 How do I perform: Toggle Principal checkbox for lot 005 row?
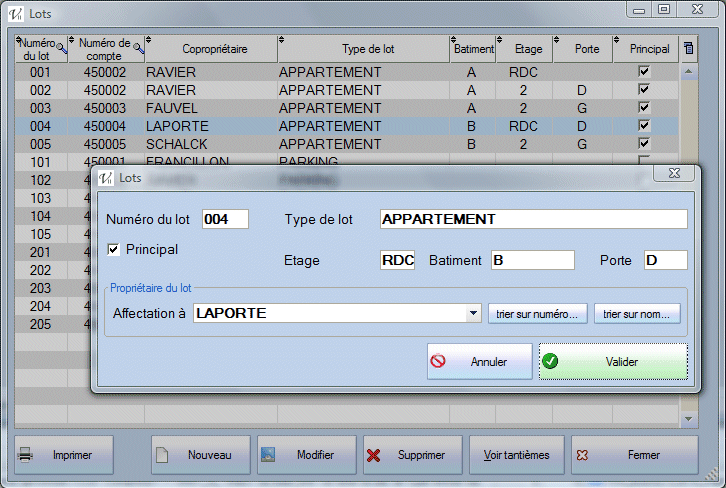(x=644, y=144)
